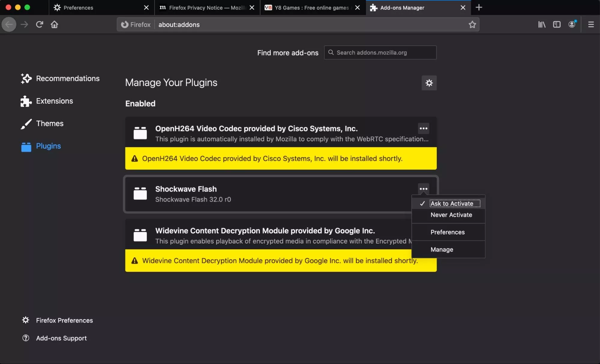The height and width of the screenshot is (364, 600).
Task: Choose Never Activate for Shockwave Flash
Action: 451,215
